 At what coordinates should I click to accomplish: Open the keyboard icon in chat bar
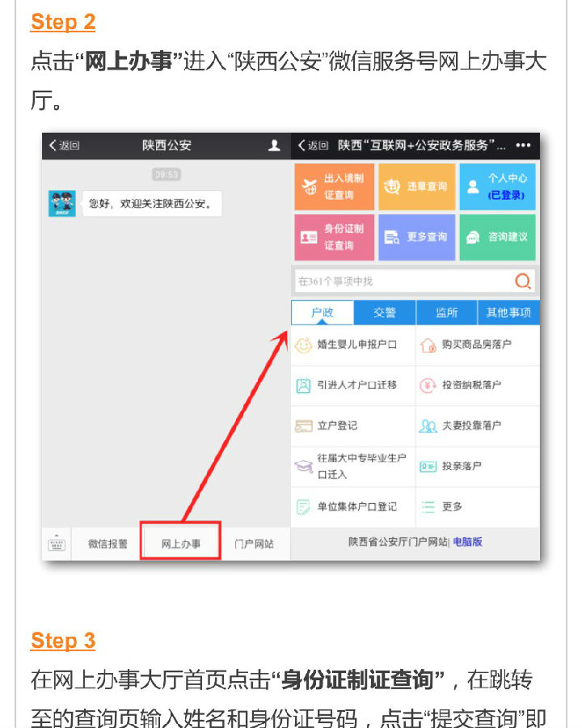coord(57,544)
